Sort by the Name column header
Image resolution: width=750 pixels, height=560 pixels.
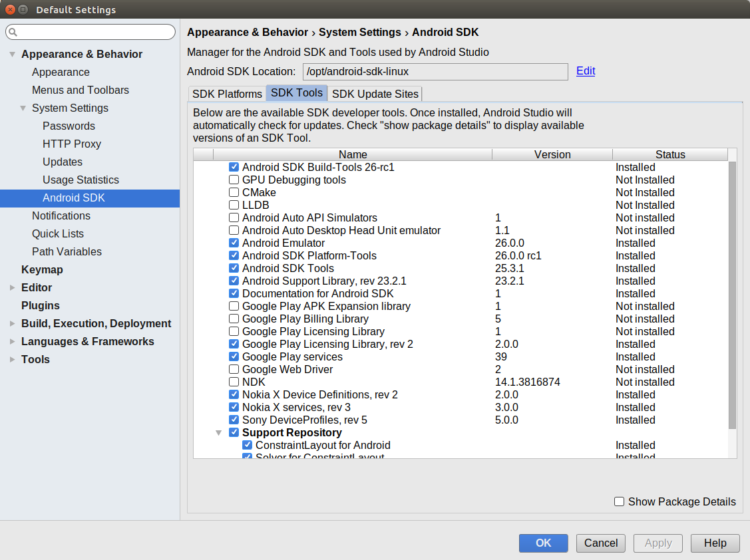tap(353, 154)
